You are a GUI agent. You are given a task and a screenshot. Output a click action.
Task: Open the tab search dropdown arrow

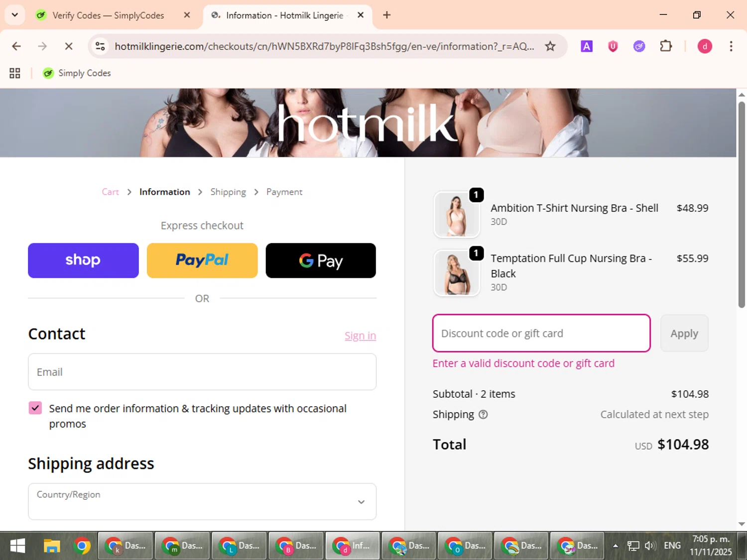15,15
